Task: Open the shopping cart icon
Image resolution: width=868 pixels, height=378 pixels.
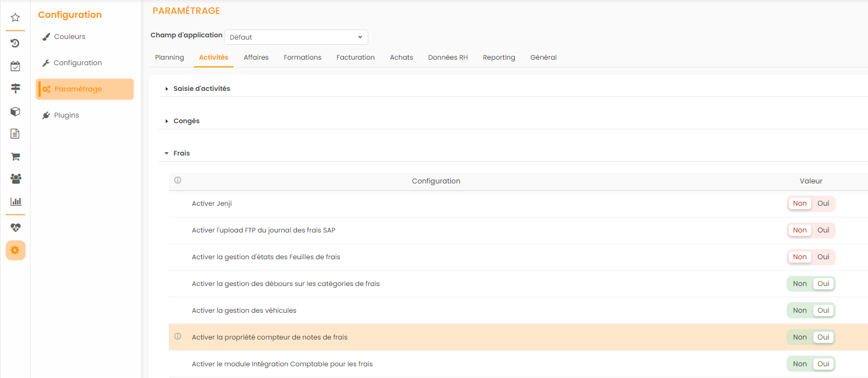Action: click(16, 157)
